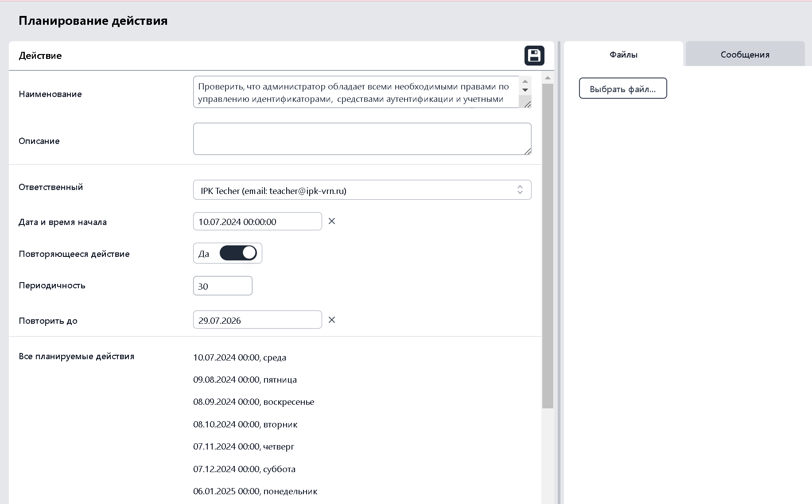The height and width of the screenshot is (504, 812).
Task: Focus the empty 'Описание' text area
Action: (362, 139)
